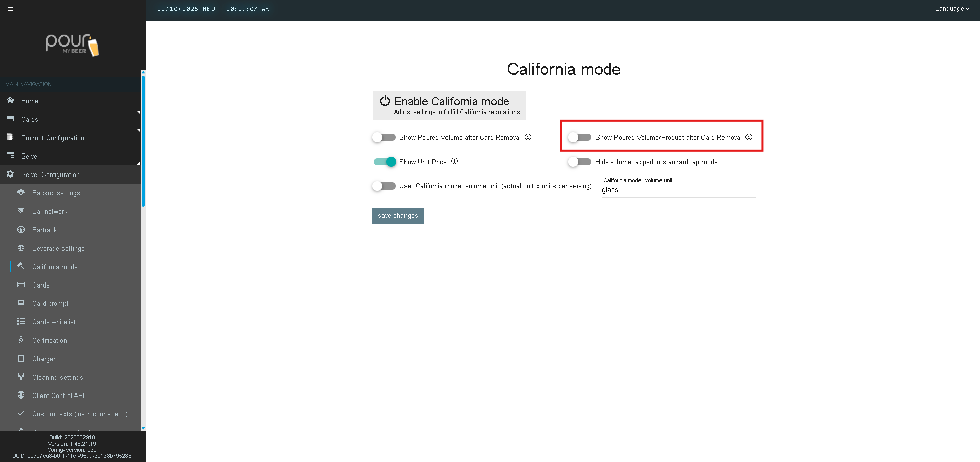Click the hamburger menu icon
The width and height of the screenshot is (980, 462).
10,9
